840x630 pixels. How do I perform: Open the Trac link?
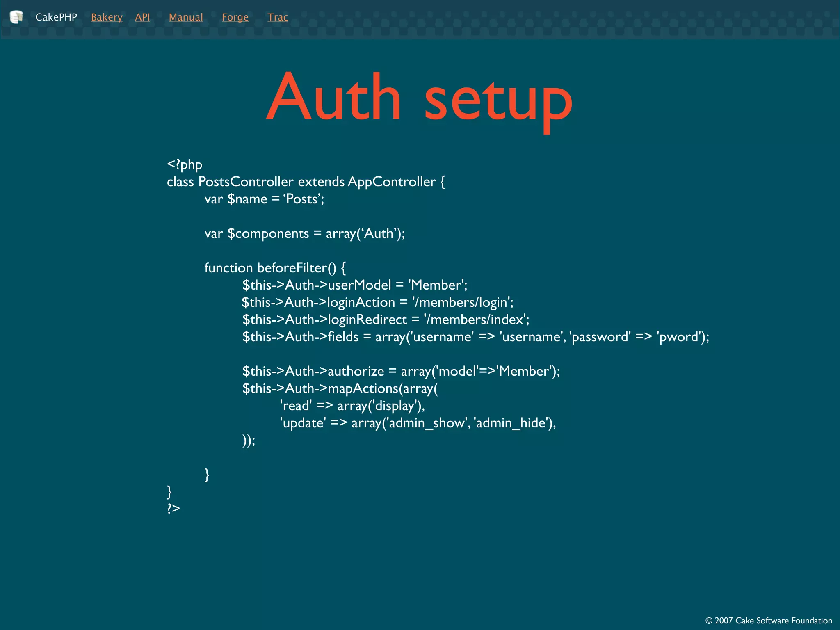coord(278,17)
